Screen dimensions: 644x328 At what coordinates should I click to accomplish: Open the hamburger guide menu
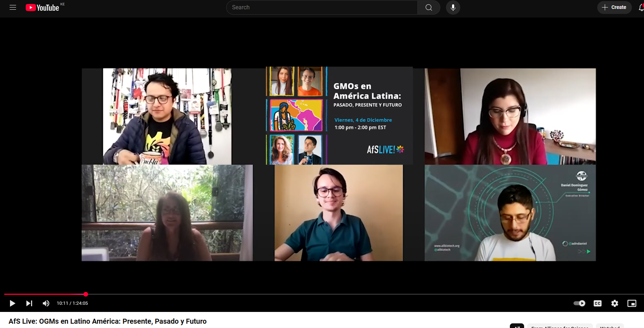click(x=13, y=8)
